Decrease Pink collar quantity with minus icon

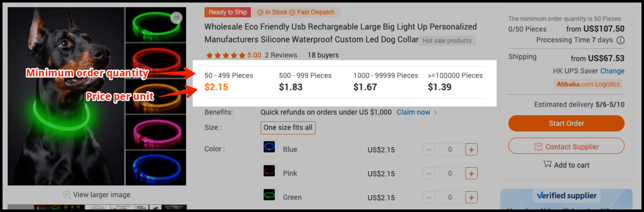click(428, 173)
